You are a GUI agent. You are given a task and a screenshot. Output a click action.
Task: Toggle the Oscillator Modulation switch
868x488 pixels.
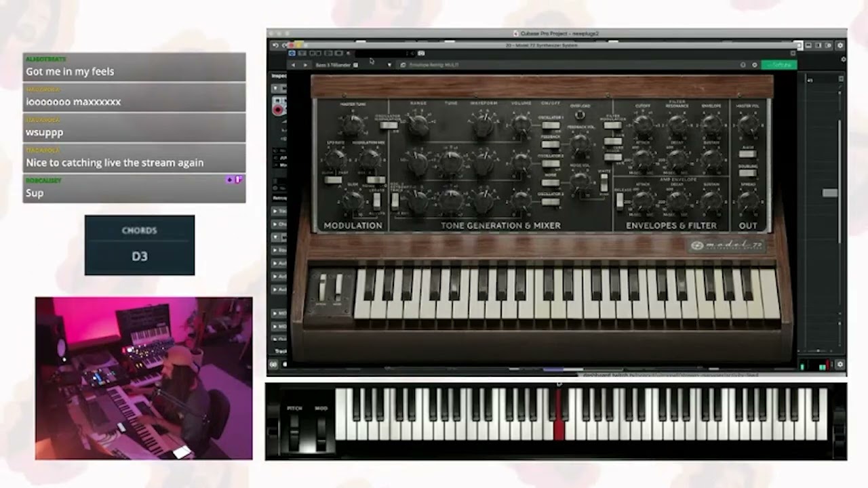(x=389, y=125)
